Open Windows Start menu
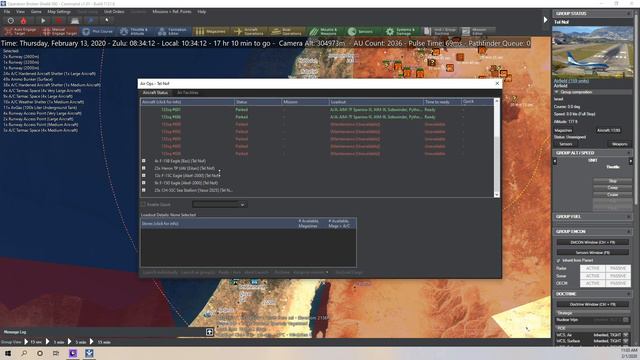The image size is (640, 360). pos(8,353)
